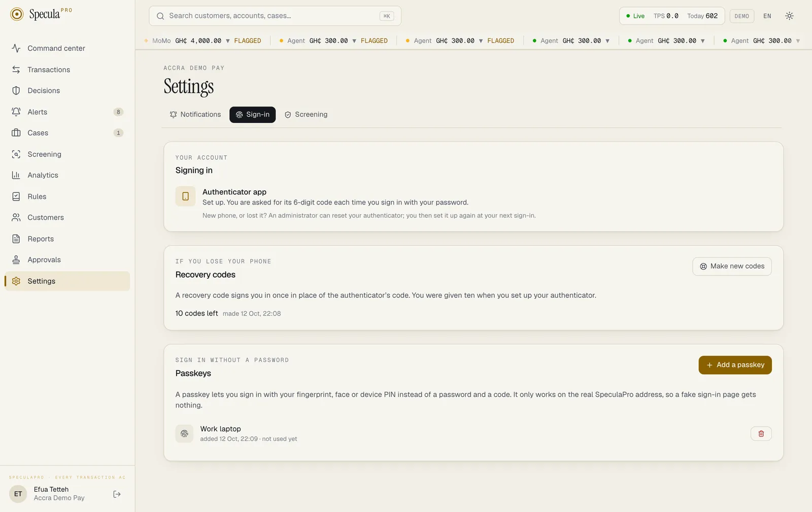Click the TPS 0.0 readout
The image size is (812, 512).
[x=666, y=16]
